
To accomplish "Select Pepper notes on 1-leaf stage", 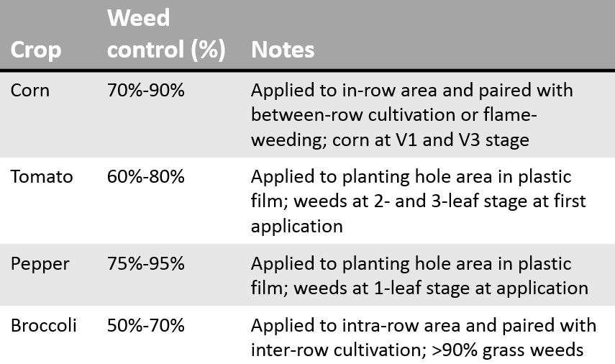I will (419, 276).
